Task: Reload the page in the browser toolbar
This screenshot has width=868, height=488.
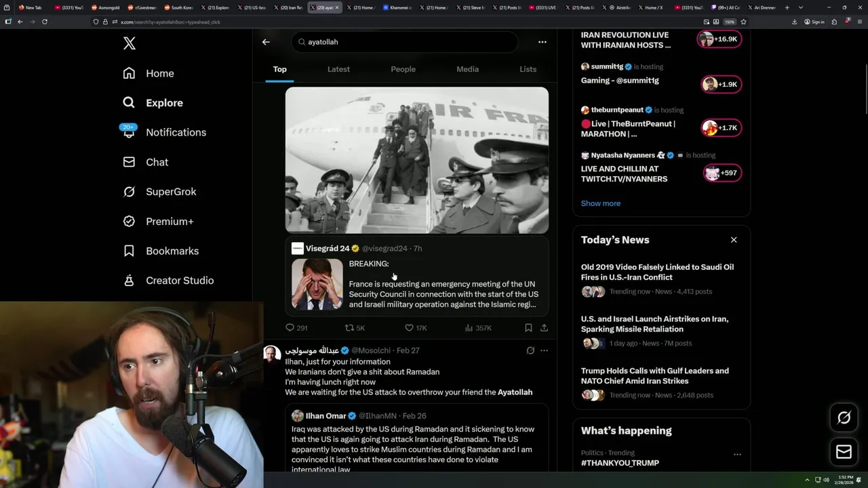Action: (45, 22)
